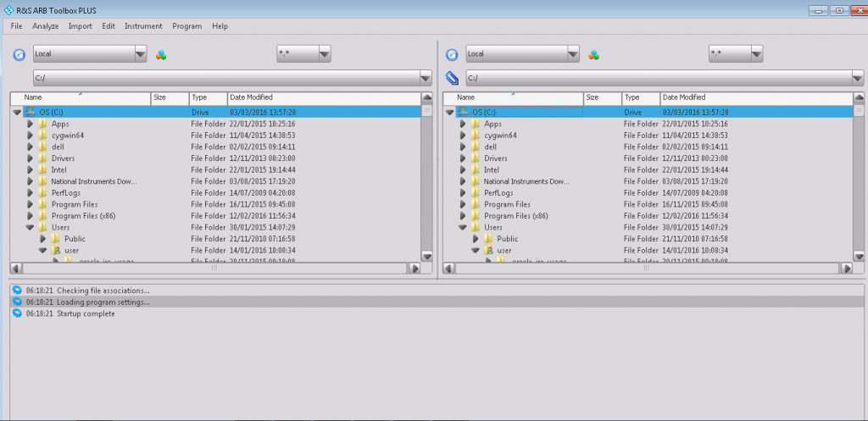Expand the Apps folder in left pane

tap(30, 124)
